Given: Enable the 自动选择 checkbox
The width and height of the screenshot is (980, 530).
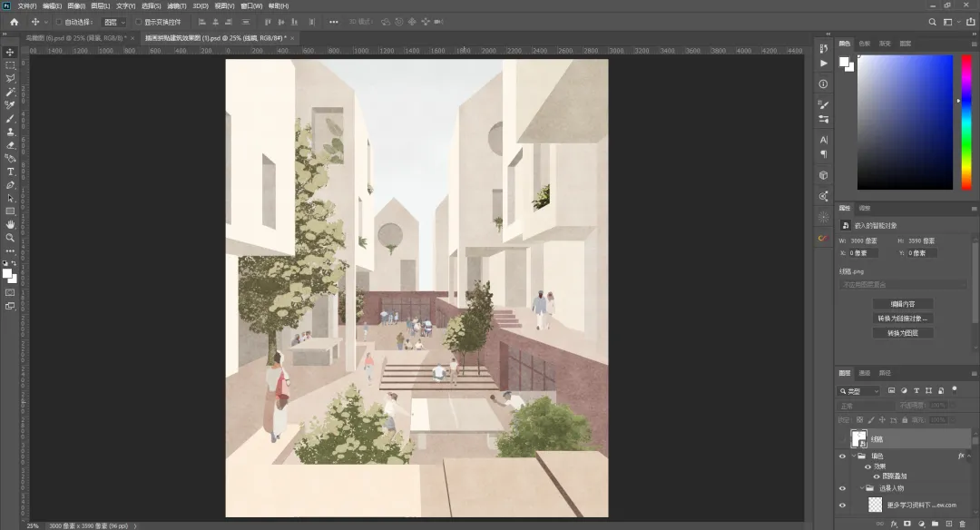Looking at the screenshot, I should coord(60,22).
